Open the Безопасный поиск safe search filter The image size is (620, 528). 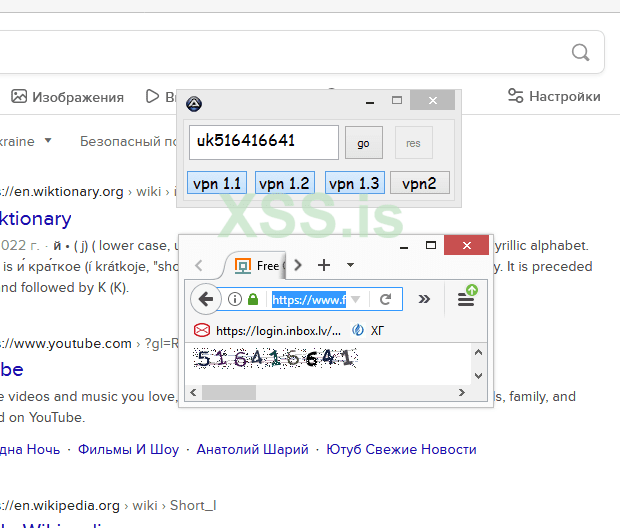pyautogui.click(x=128, y=141)
